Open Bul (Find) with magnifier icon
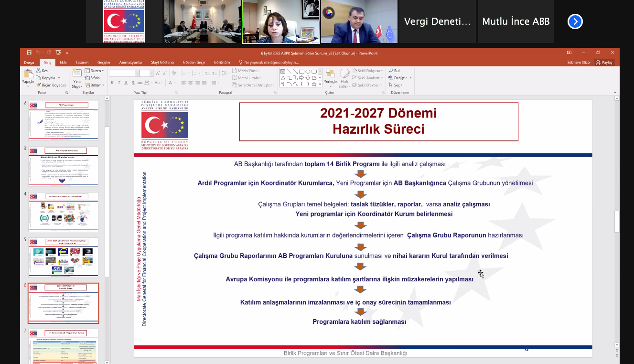Screen dimensions: 634x364 (x=394, y=71)
